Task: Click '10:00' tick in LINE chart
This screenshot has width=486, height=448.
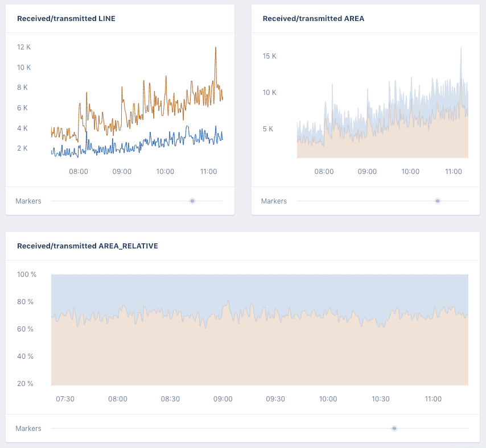Action: [x=165, y=172]
